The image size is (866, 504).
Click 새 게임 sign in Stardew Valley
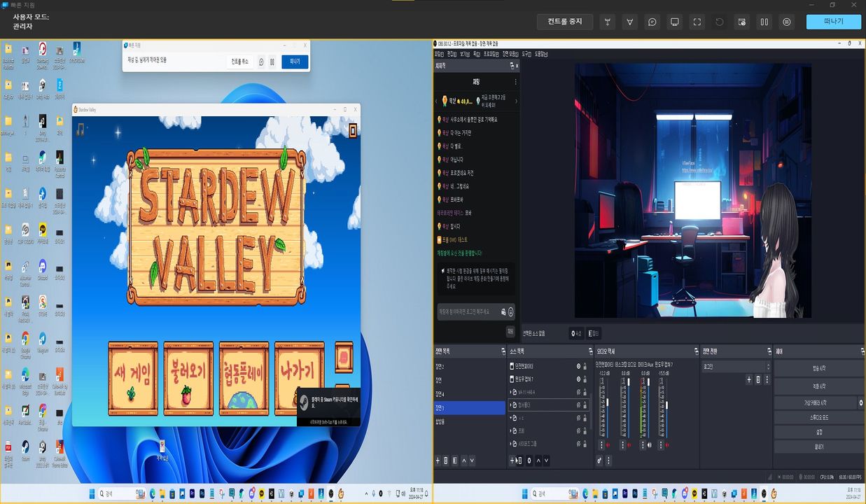[x=132, y=379]
